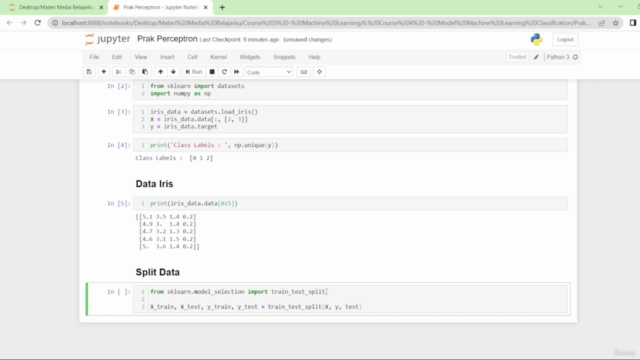Image resolution: width=640 pixels, height=360 pixels.
Task: Open the command palette keyboard icon
Action: (304, 72)
